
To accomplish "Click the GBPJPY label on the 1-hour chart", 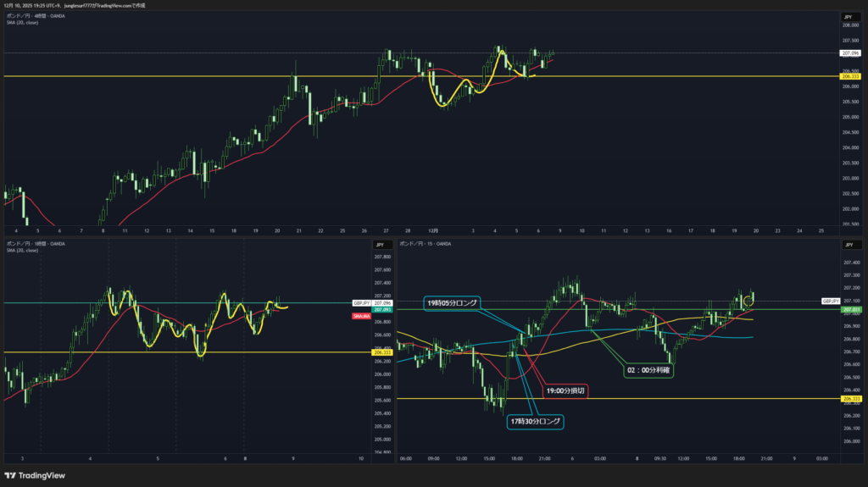I will tap(359, 302).
